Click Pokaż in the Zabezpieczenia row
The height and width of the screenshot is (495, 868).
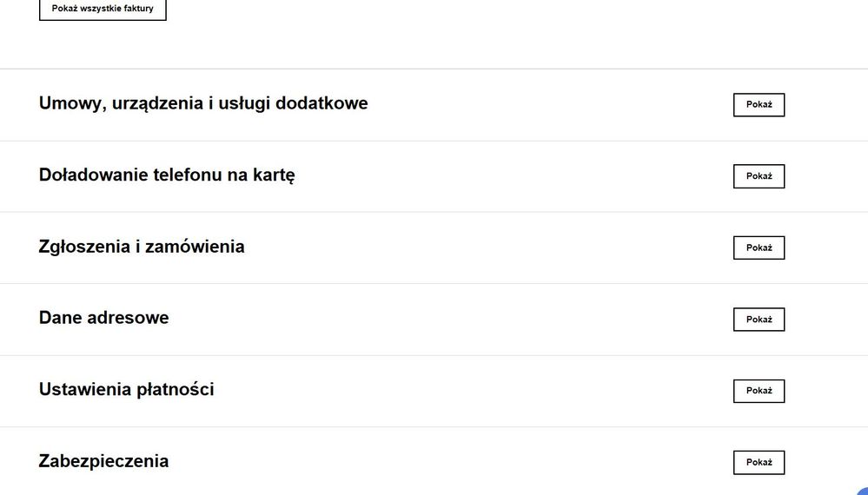click(x=759, y=462)
